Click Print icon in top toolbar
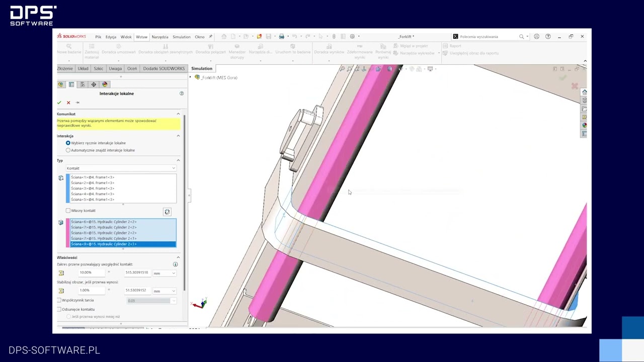Viewport: 644px width, 362px height. 282,37
